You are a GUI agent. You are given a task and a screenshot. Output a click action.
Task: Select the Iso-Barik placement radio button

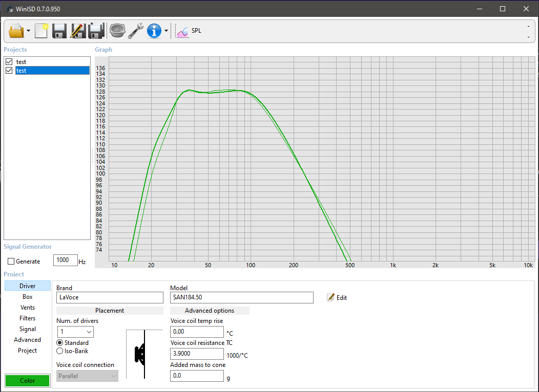[60, 351]
